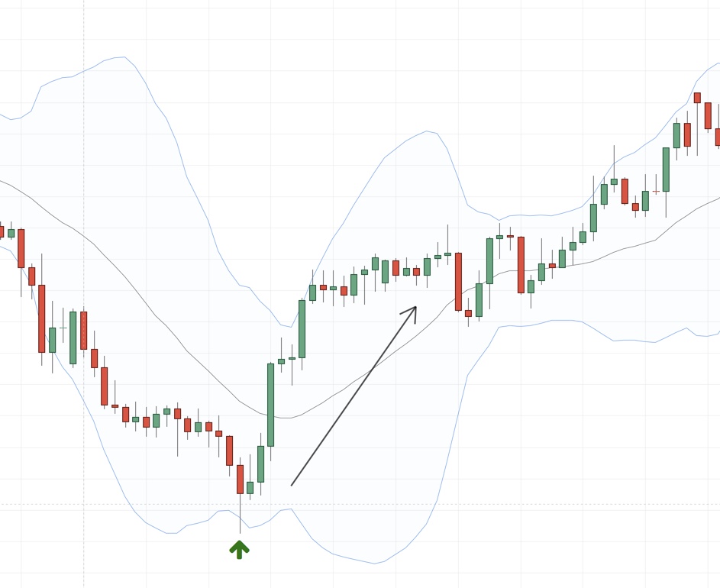The width and height of the screenshot is (720, 588).
Task: Click the partial red candle at the left edge
Action: tap(2, 231)
